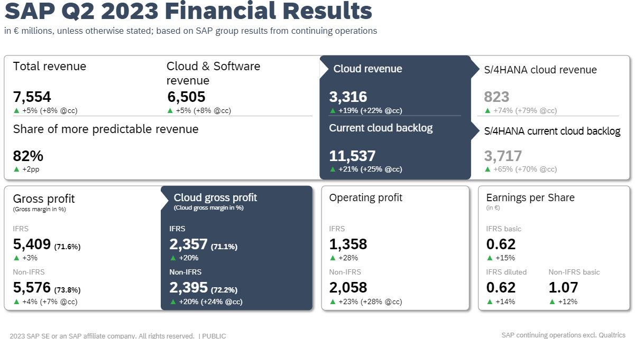The height and width of the screenshot is (339, 644).
Task: Click the SAP Q2 2023 Financial Results title
Action: pyautogui.click(x=188, y=12)
